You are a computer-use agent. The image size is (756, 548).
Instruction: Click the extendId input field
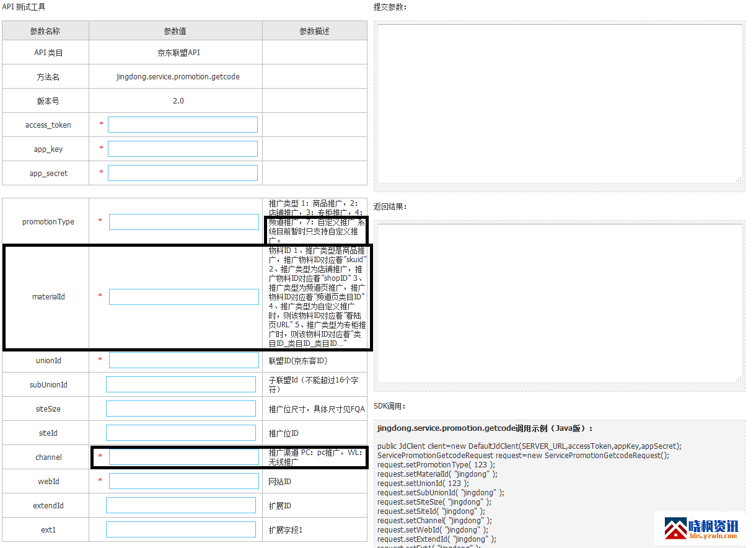pos(181,505)
